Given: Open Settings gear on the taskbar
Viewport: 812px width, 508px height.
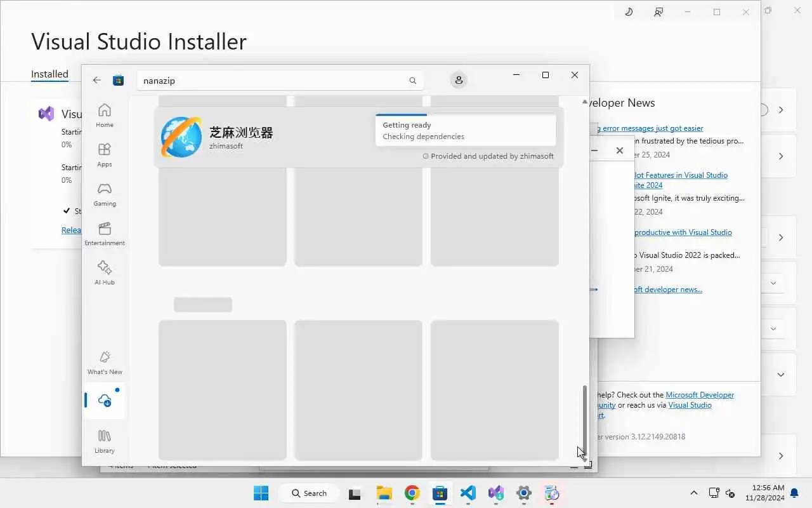Looking at the screenshot, I should (524, 493).
